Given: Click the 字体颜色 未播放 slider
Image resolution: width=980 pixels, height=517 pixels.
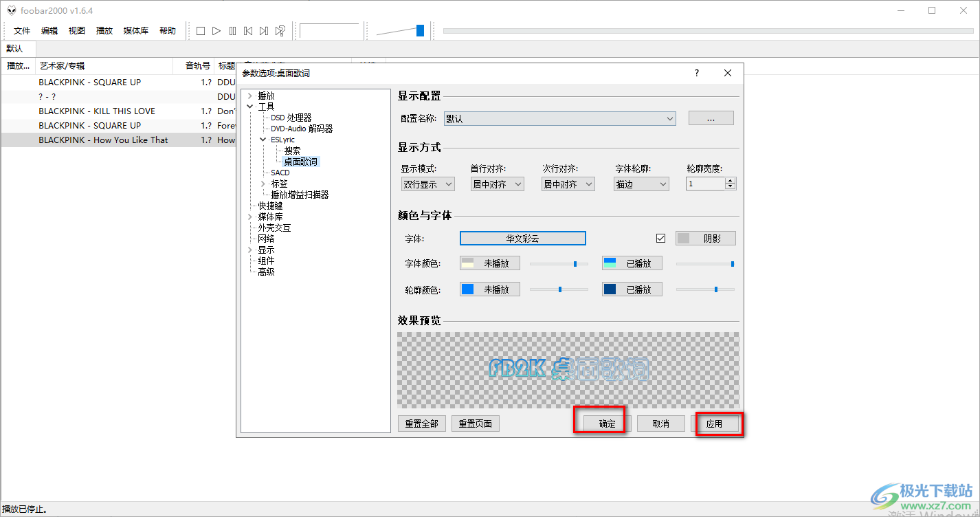Looking at the screenshot, I should (559, 263).
